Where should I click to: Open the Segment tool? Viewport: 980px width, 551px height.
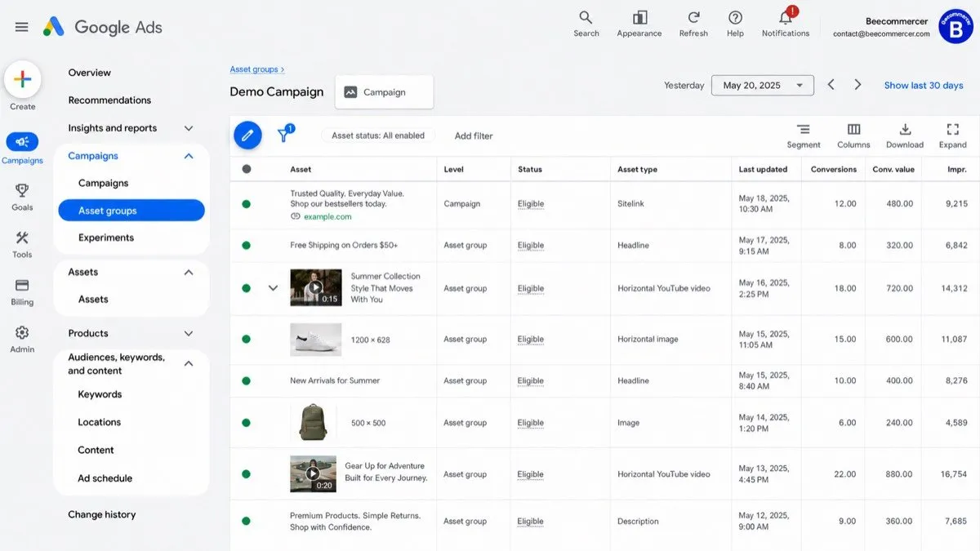[804, 136]
